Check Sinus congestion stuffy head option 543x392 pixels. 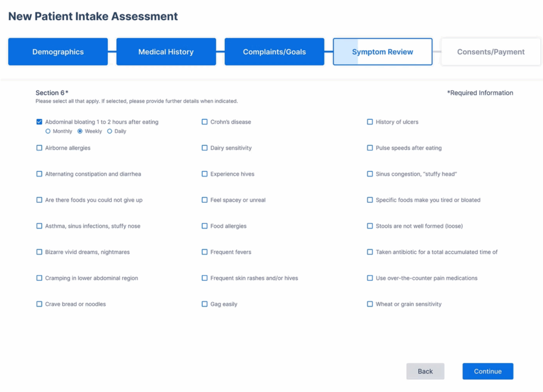[x=370, y=174]
